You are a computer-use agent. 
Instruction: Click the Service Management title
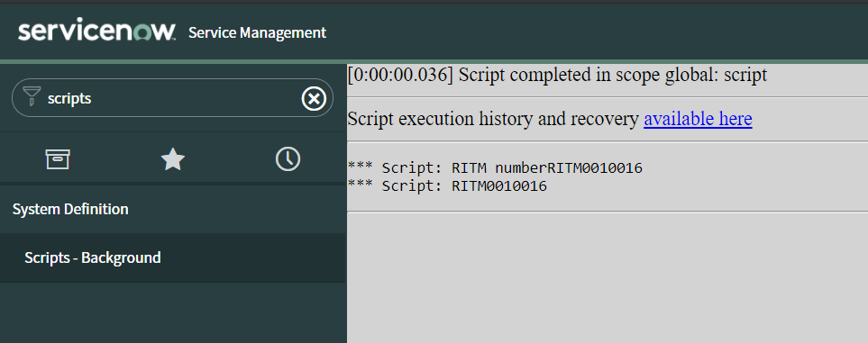tap(258, 32)
